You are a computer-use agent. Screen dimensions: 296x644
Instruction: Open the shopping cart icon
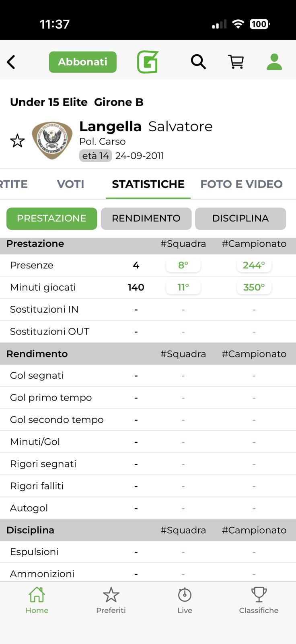point(236,62)
